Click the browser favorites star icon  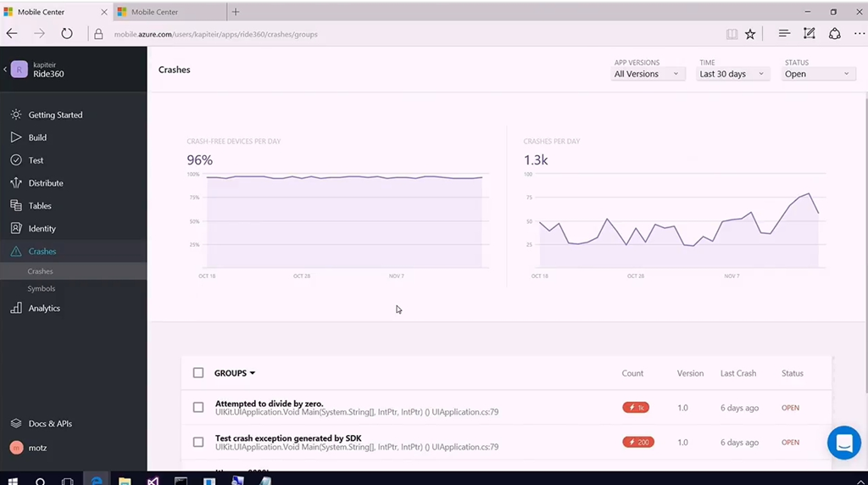(x=750, y=34)
